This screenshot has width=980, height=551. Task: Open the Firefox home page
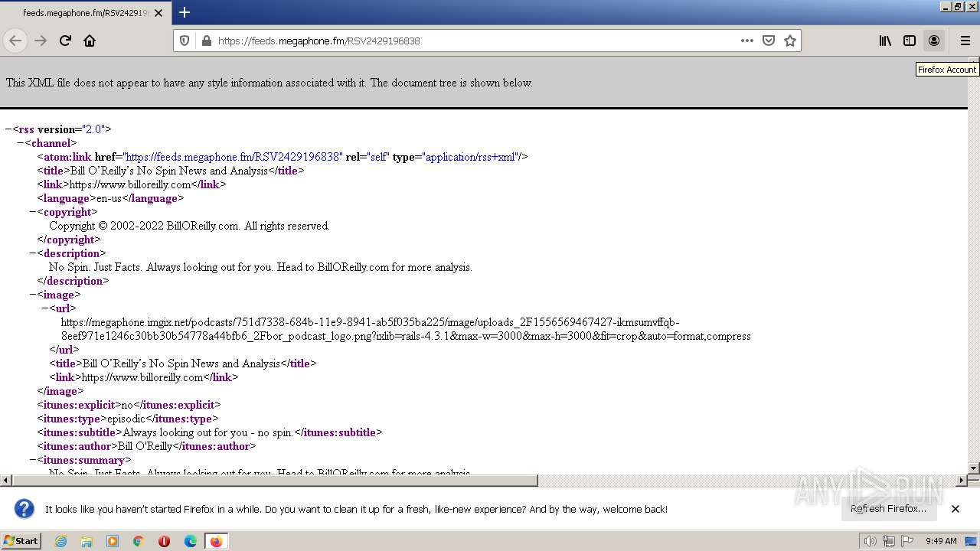90,41
